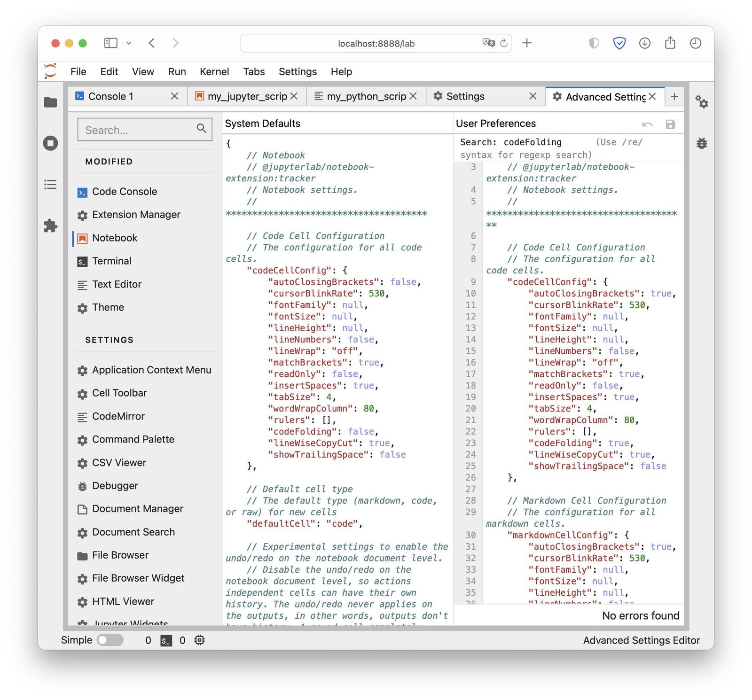The image size is (752, 700).
Task: Open the View menu
Action: [143, 71]
